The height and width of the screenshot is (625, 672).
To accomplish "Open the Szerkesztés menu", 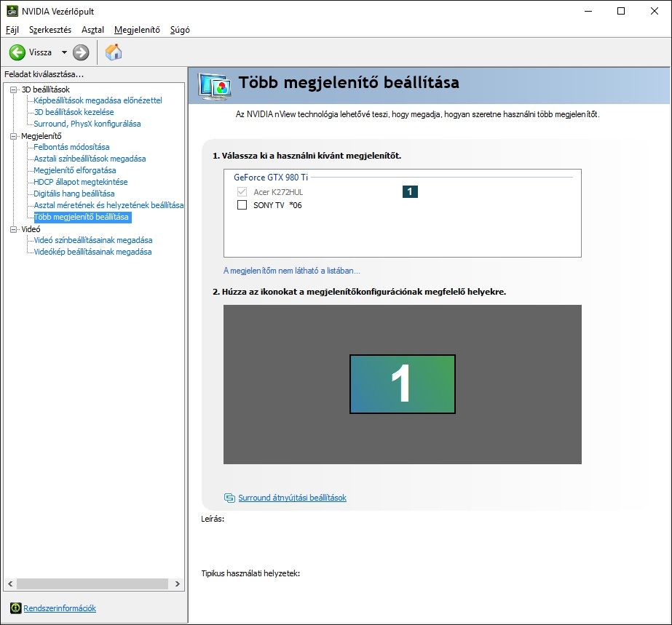I will pos(50,30).
